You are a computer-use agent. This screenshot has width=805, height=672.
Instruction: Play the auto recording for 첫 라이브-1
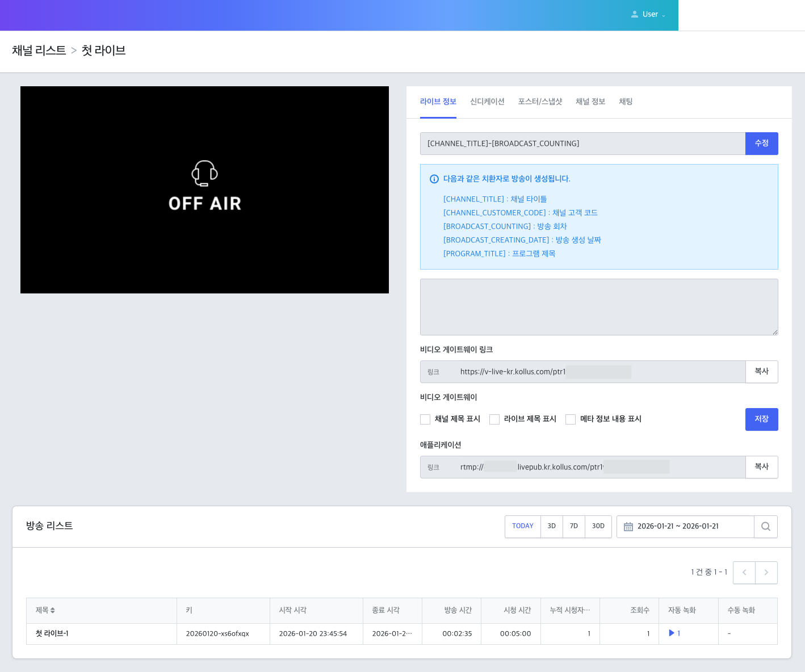(x=672, y=633)
